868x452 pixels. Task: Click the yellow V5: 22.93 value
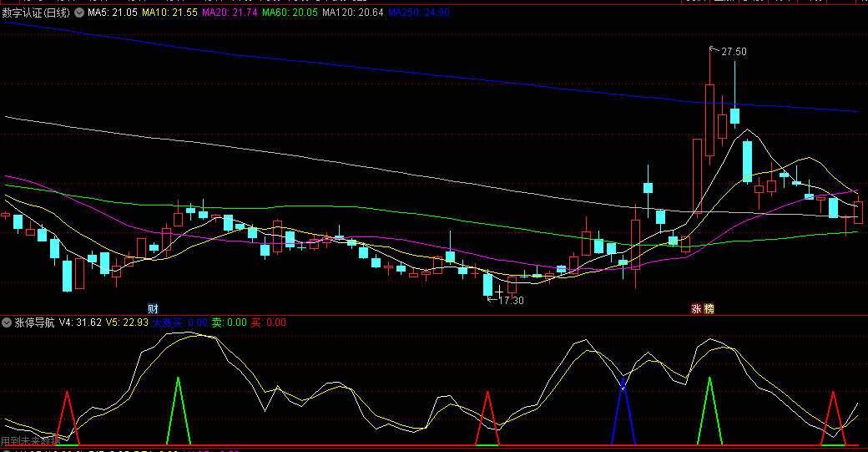click(x=127, y=322)
